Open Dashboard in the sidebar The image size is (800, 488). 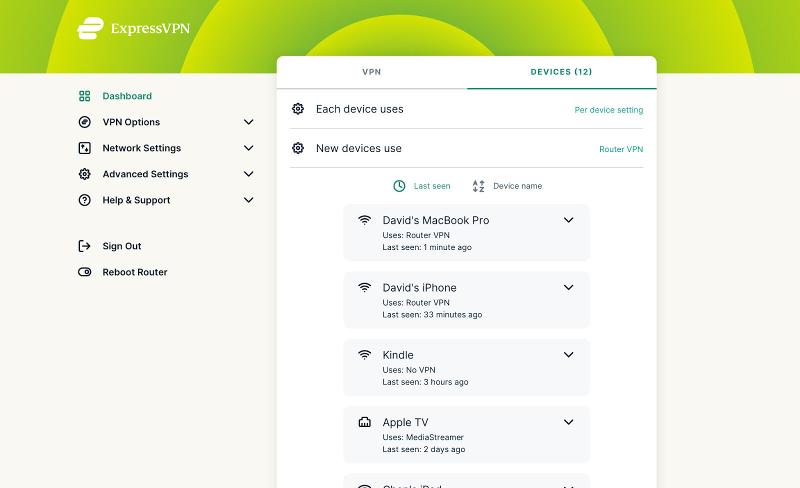[x=127, y=96]
